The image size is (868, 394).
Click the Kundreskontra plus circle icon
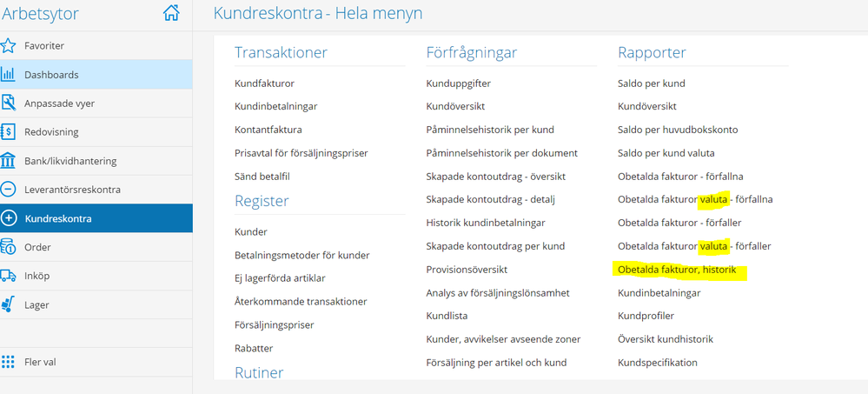click(9, 218)
